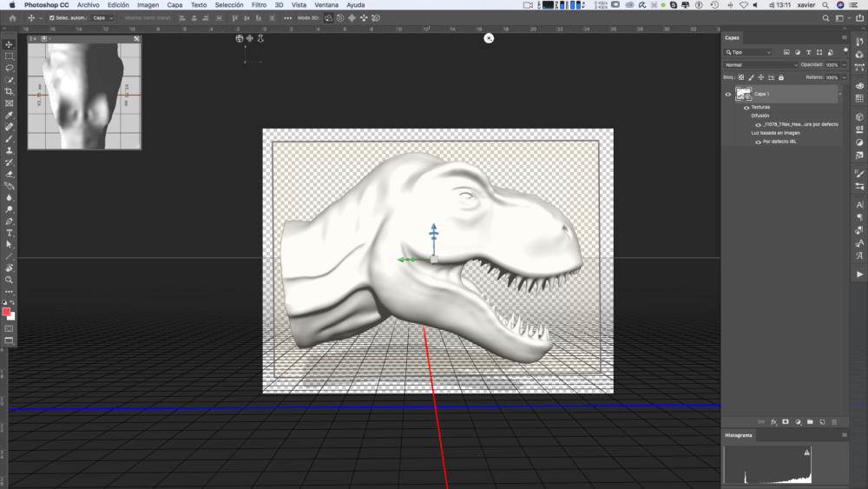
Task: Toggle visibility of Por defecto IBL
Action: coord(758,142)
